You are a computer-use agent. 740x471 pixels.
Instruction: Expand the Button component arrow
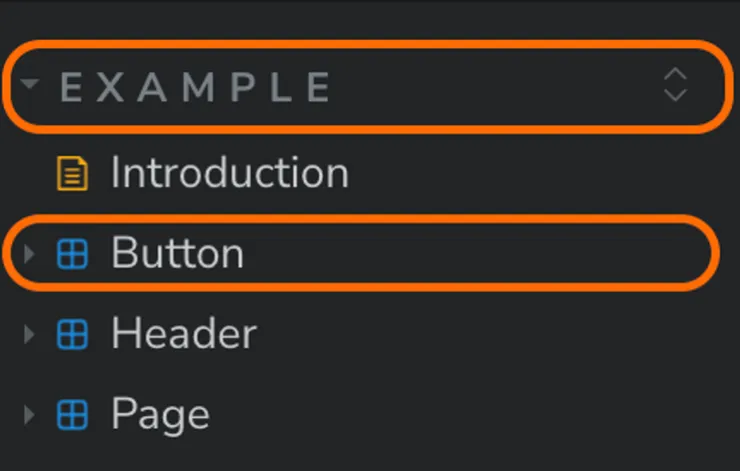[29, 255]
